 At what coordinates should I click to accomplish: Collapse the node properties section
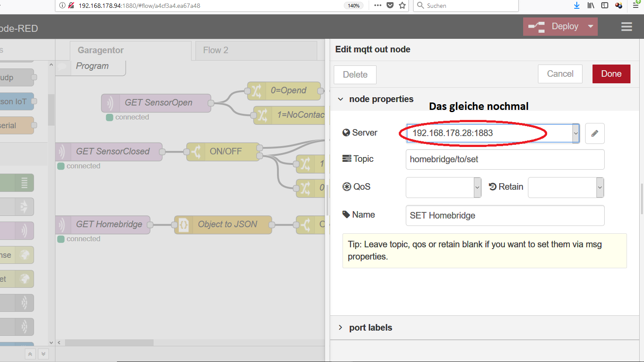pyautogui.click(x=341, y=99)
